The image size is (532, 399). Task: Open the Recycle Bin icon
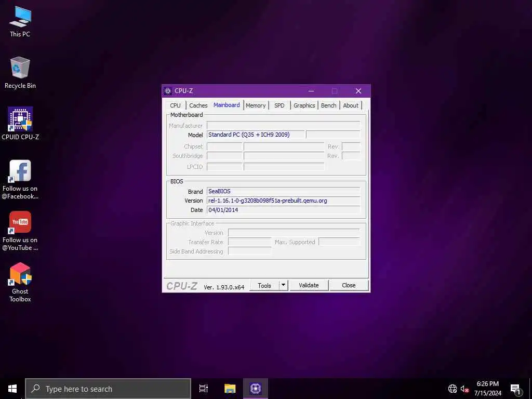[20, 73]
